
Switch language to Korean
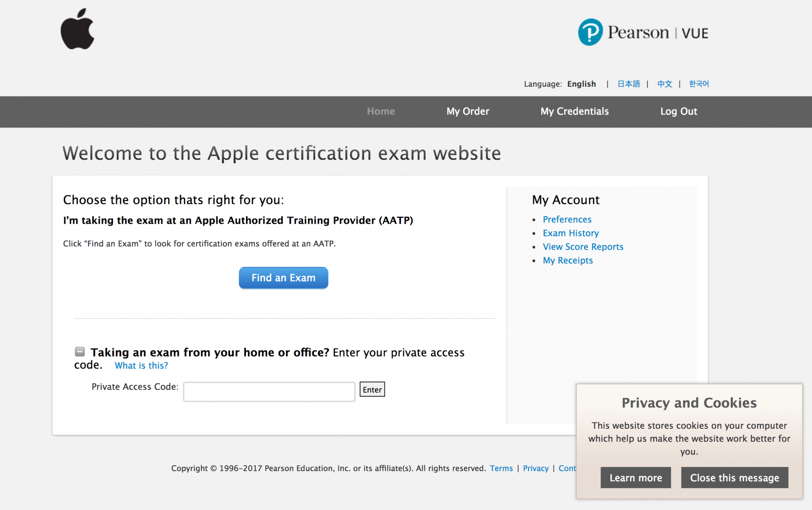click(699, 84)
